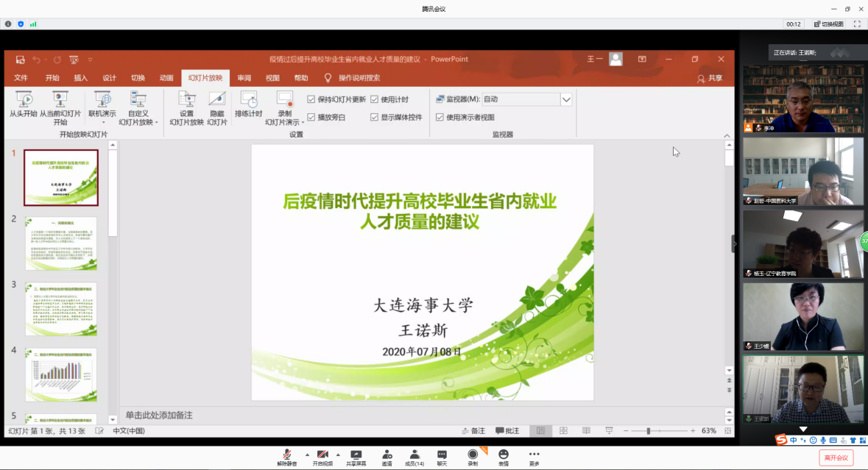Collapse the ribbon with the chevron arrow
868x470 pixels.
tap(727, 135)
